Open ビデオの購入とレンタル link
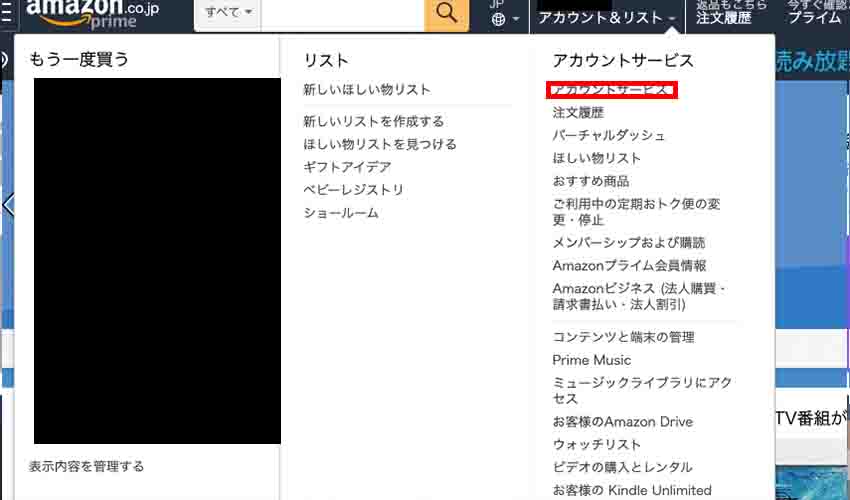850x500 pixels. pyautogui.click(x=622, y=467)
